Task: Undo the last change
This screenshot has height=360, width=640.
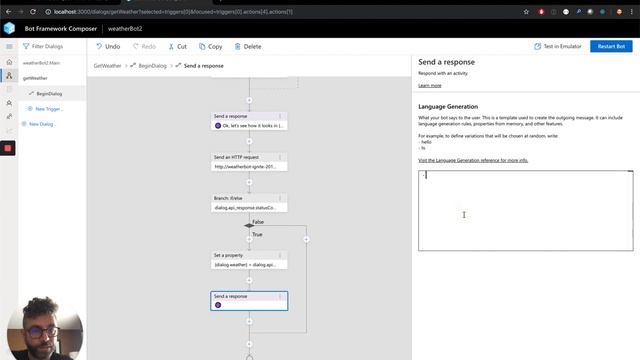Action: [x=108, y=47]
